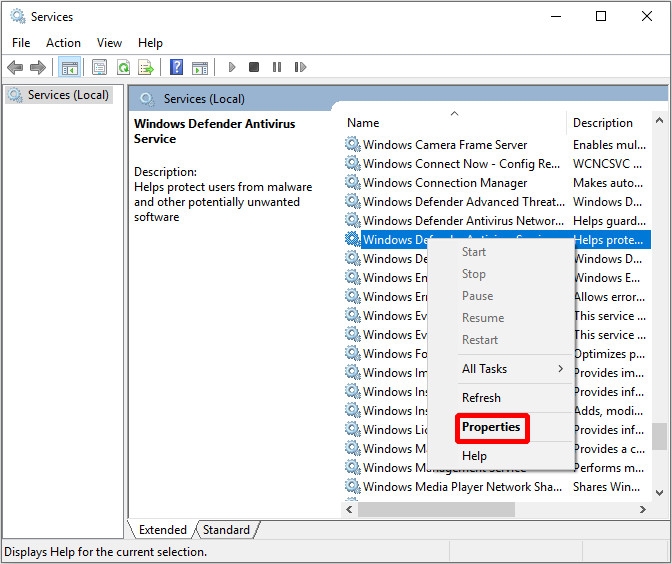This screenshot has height=564, width=672.
Task: Click horizontal scrollbar right arrow
Action: click(642, 510)
